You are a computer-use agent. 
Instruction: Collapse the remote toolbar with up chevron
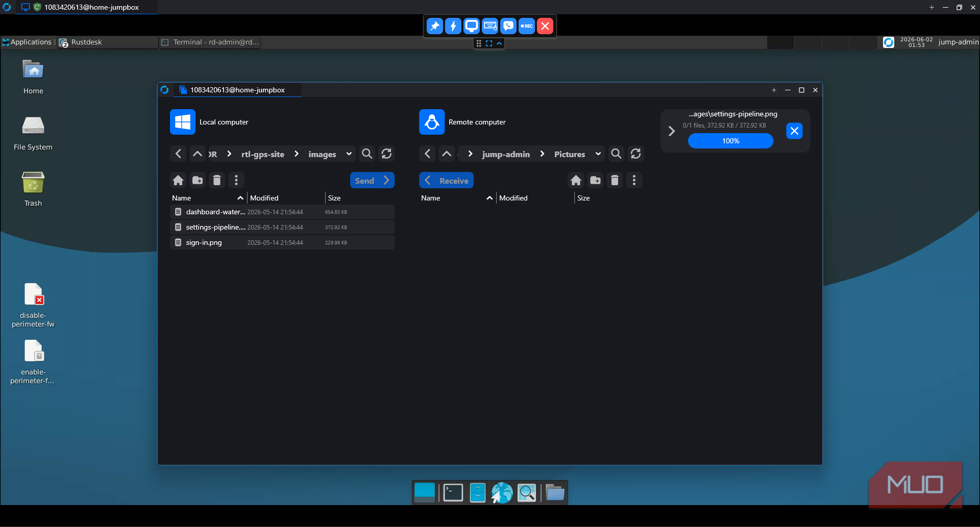tap(499, 43)
